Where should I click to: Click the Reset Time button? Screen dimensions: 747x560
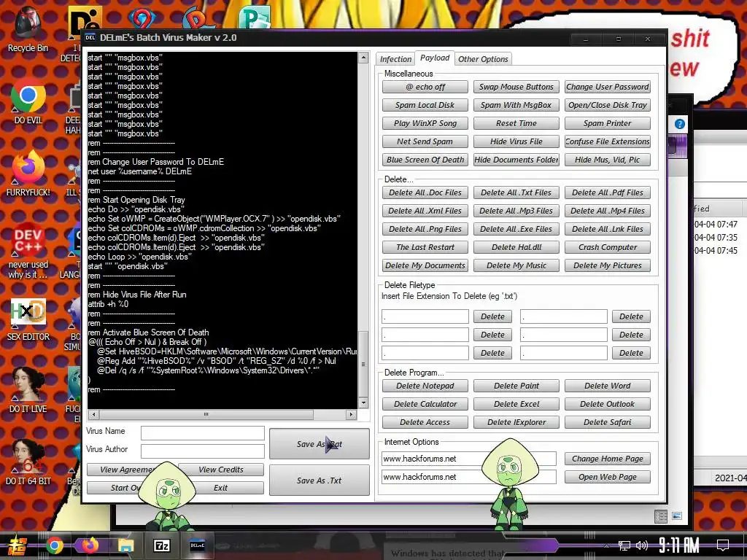click(x=516, y=123)
